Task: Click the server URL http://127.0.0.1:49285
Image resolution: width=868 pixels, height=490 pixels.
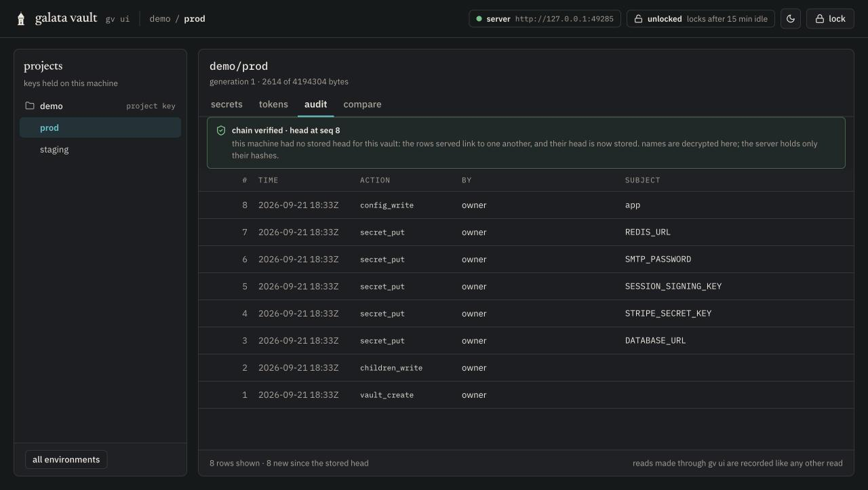Action: pos(564,19)
